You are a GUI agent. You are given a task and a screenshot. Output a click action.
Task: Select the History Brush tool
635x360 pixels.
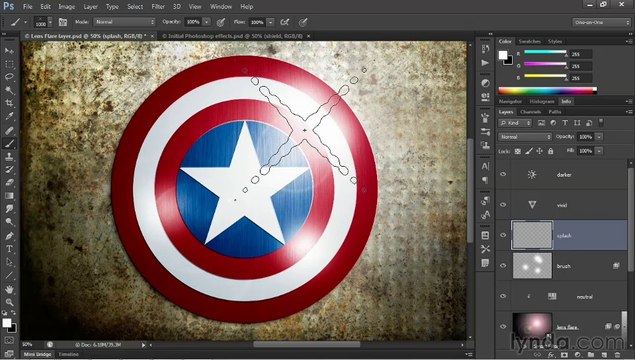9,170
